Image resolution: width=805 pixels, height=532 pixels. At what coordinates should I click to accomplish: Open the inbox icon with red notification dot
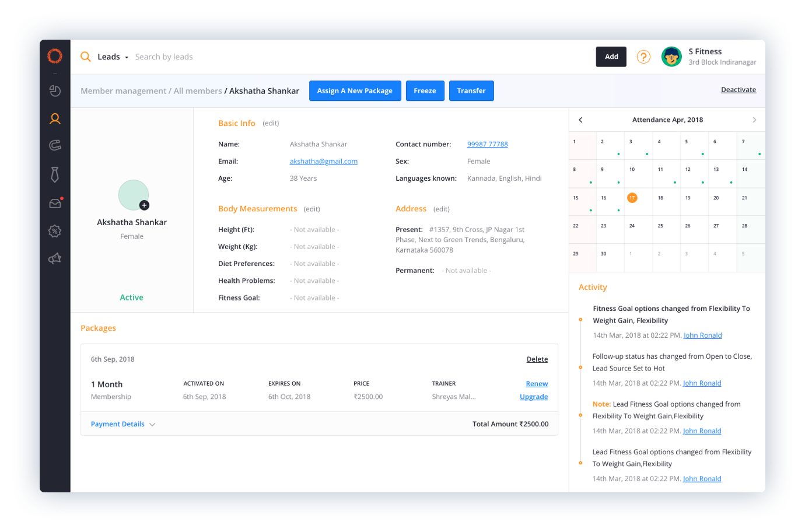55,204
